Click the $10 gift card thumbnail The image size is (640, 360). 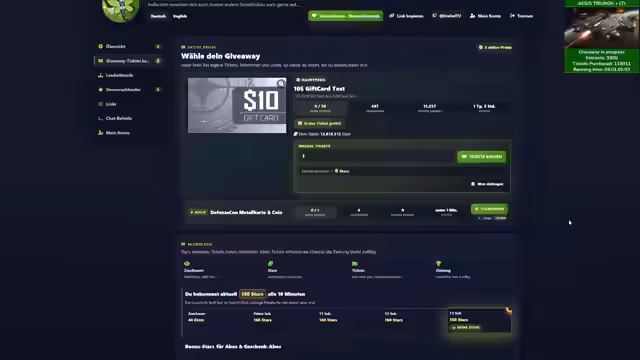237,105
